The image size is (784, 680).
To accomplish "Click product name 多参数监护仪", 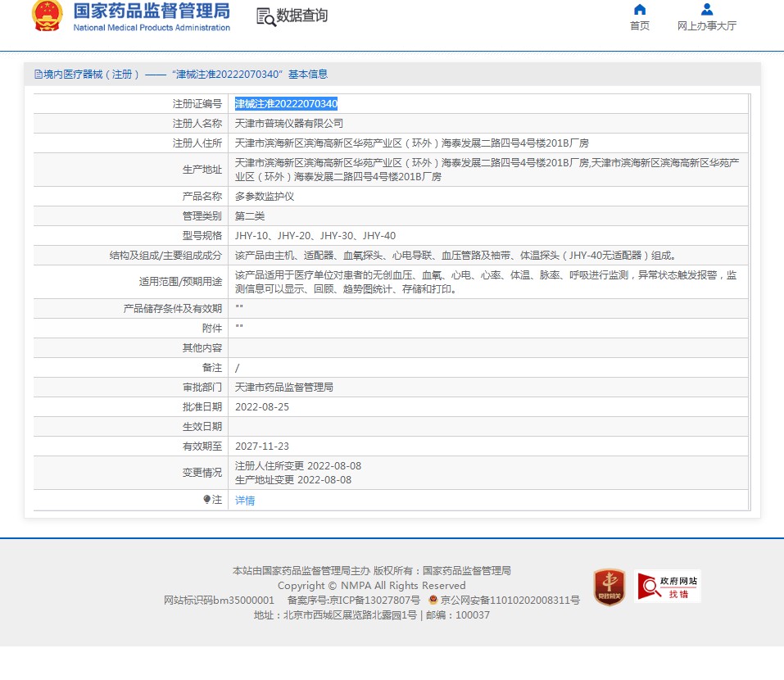I will [x=265, y=197].
